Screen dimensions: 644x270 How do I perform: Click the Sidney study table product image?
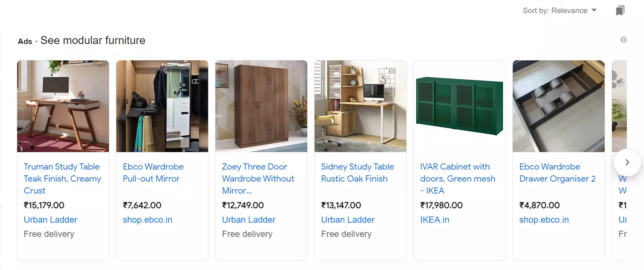(x=360, y=106)
